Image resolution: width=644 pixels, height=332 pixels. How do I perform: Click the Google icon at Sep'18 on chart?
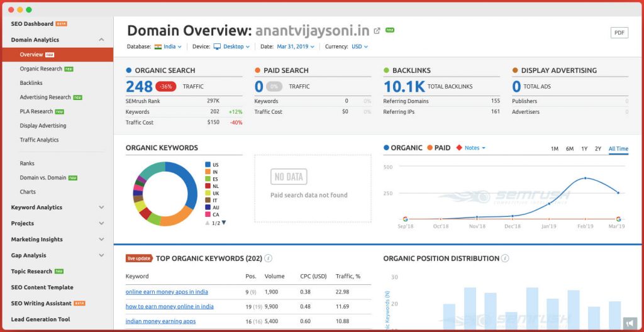tap(406, 219)
